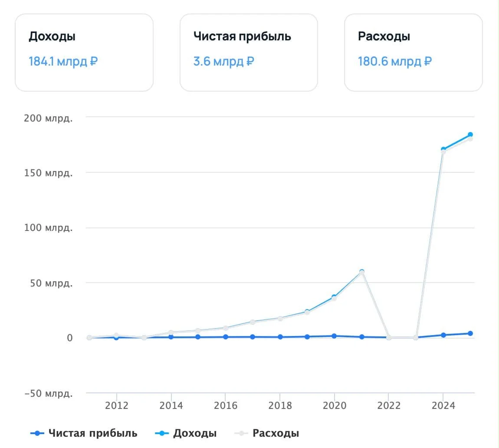Click the Расходы legend marker icon
Image resolution: width=499 pixels, height=448 pixels.
(x=241, y=433)
